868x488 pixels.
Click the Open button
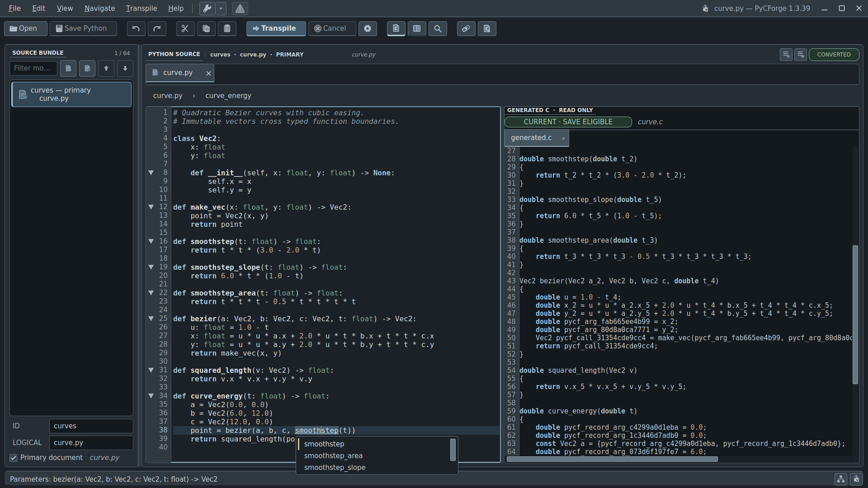coord(25,28)
